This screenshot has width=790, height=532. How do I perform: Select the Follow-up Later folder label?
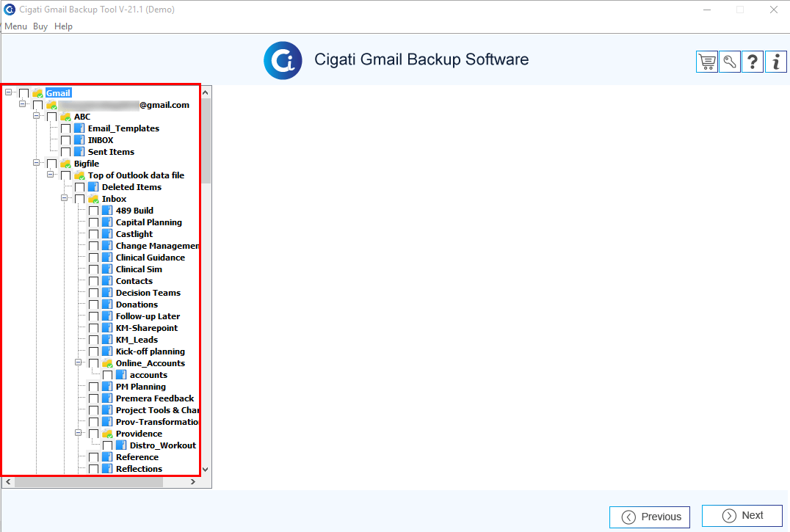tap(148, 316)
